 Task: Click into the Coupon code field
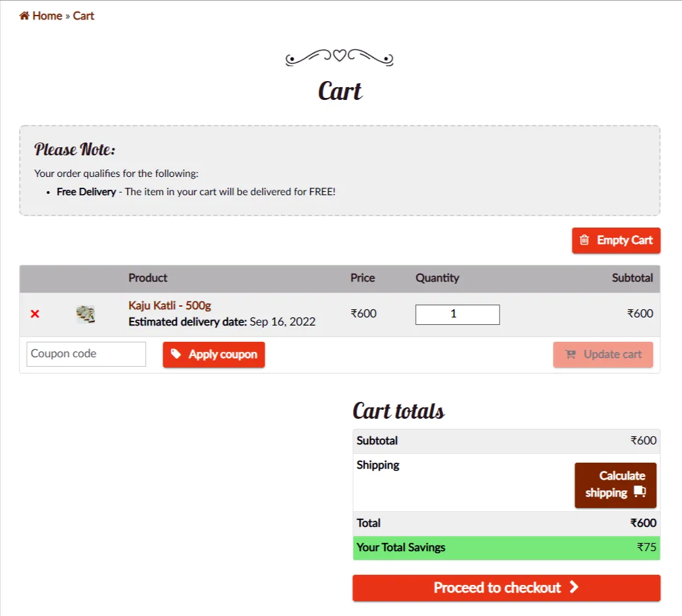tap(86, 354)
